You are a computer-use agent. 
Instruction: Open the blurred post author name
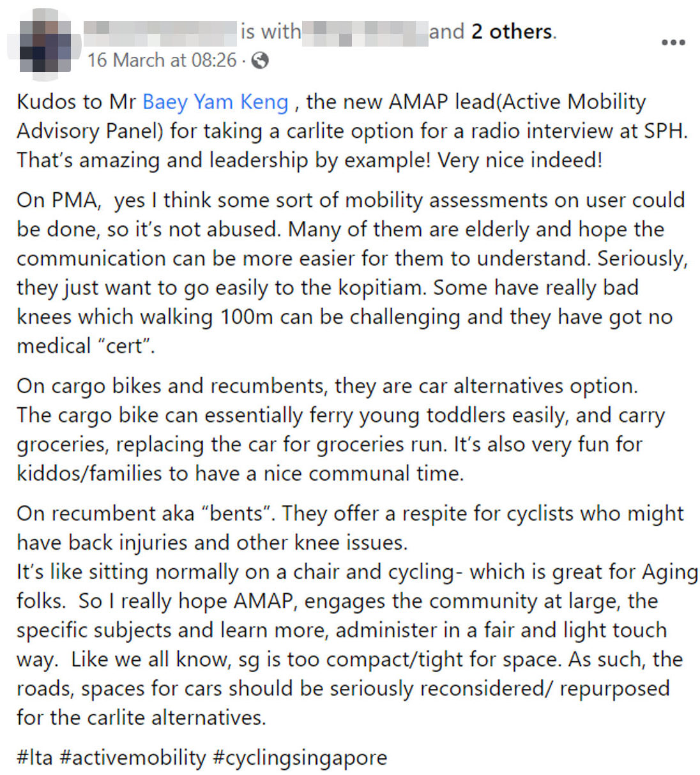point(160,32)
